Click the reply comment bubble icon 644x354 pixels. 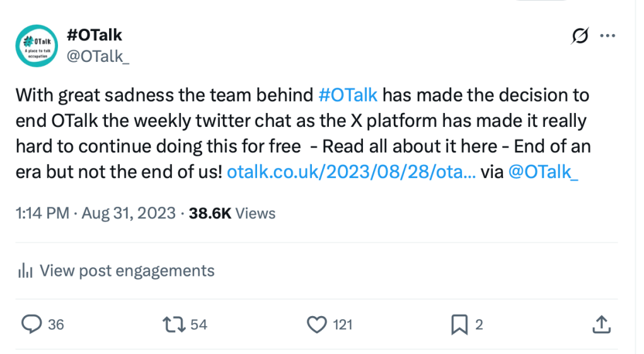pos(31,324)
